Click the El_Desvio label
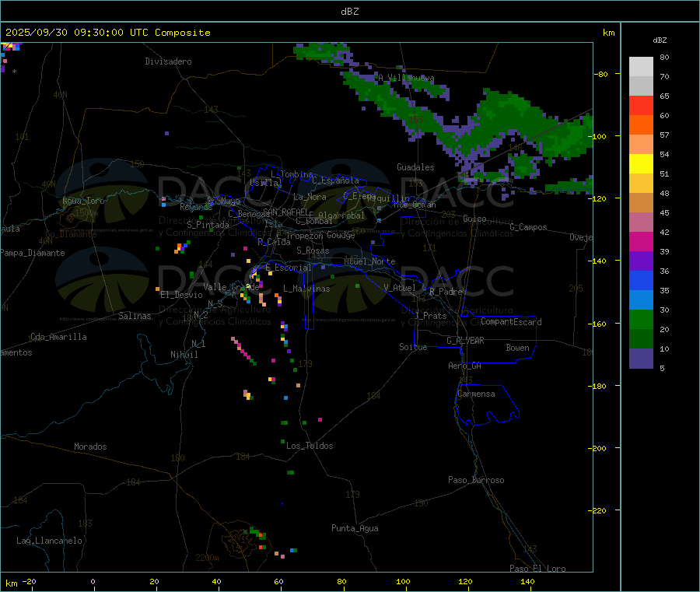Image resolution: width=700 pixels, height=592 pixels. [x=182, y=295]
